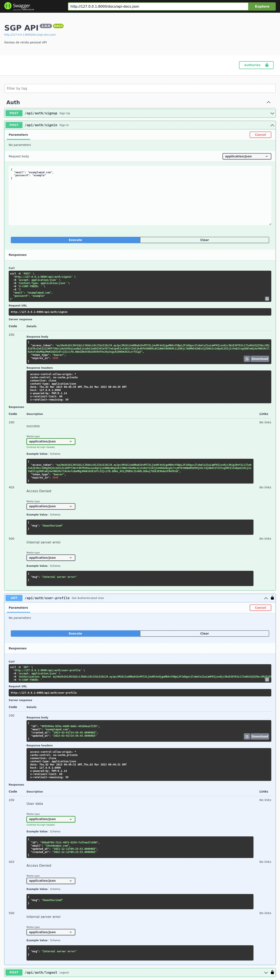The height and width of the screenshot is (980, 280).
Task: Click the 'Sign In' endpoint summary text
Action: click(x=64, y=125)
